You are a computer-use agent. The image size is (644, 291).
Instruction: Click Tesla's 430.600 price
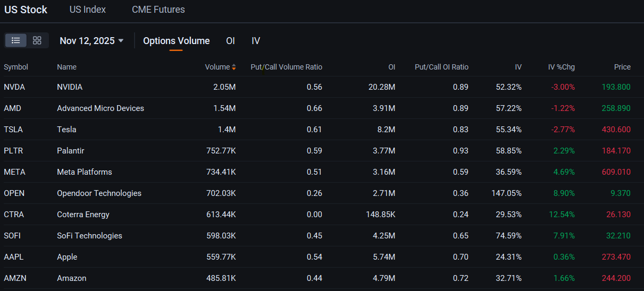tap(616, 130)
